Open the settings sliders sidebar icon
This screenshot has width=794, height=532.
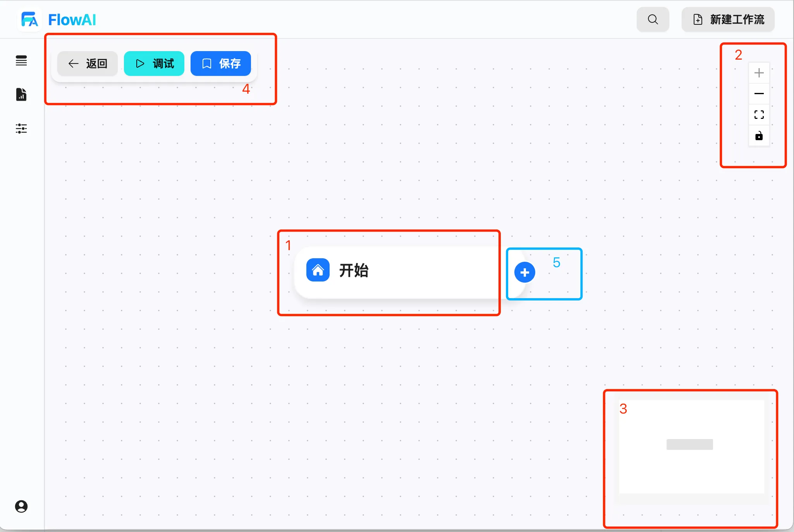[x=21, y=129]
